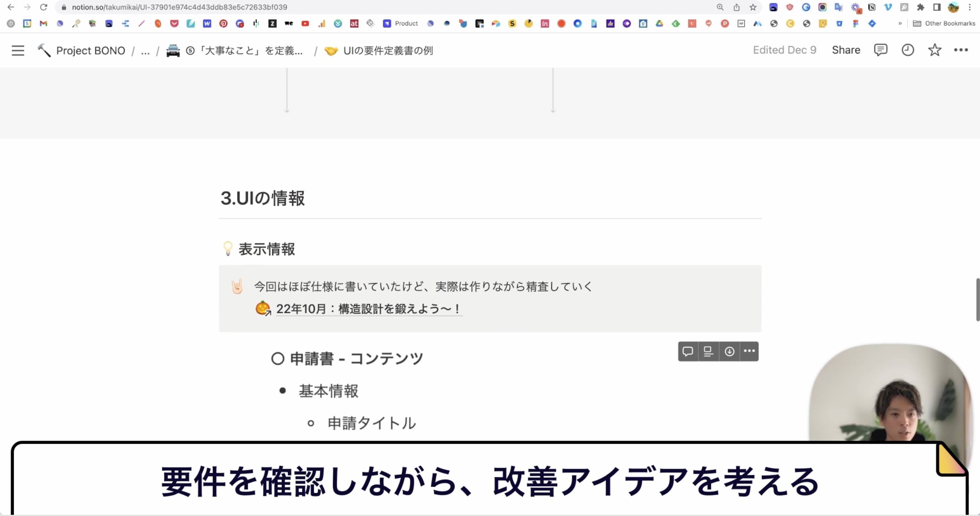This screenshot has width=980, height=516.
Task: Toggle favorite star for this page
Action: coord(934,50)
